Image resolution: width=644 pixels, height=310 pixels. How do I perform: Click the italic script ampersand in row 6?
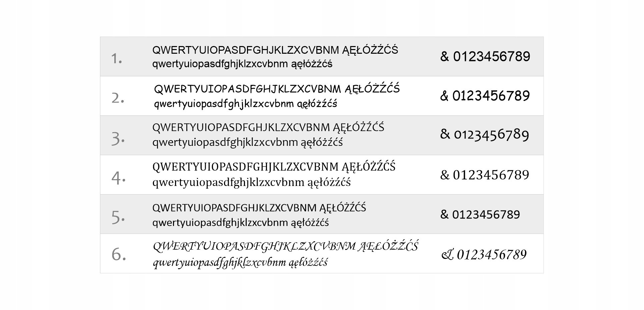447,255
